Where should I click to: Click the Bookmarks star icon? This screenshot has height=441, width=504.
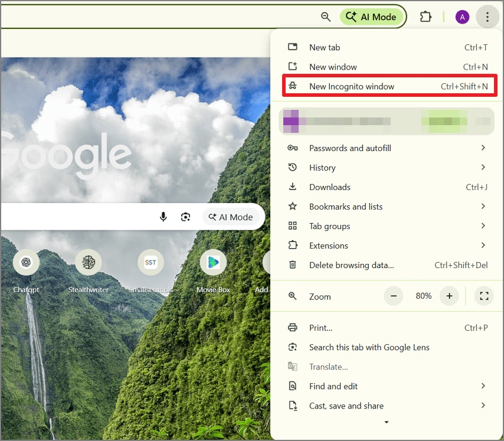click(293, 206)
